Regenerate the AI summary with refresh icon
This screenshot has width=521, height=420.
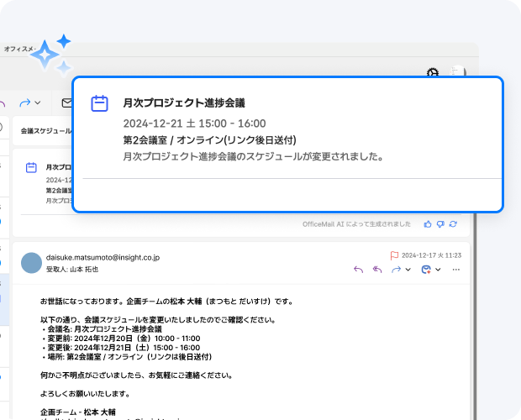pos(453,224)
